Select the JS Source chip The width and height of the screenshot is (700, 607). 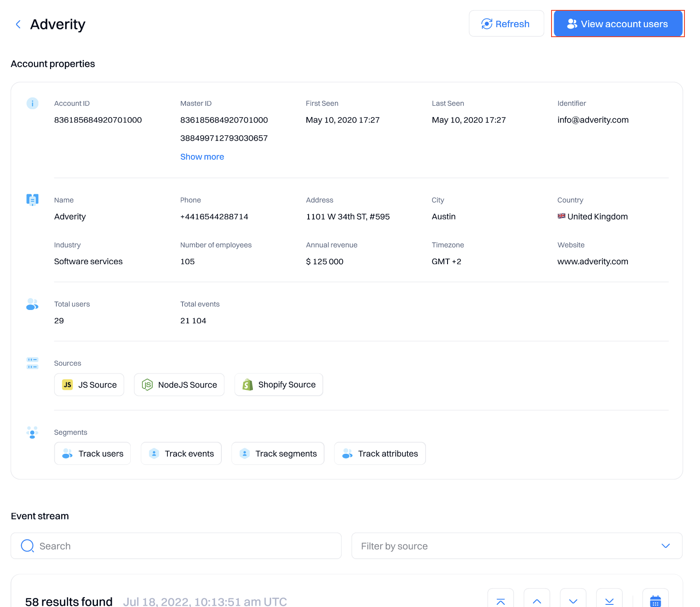[x=89, y=385]
